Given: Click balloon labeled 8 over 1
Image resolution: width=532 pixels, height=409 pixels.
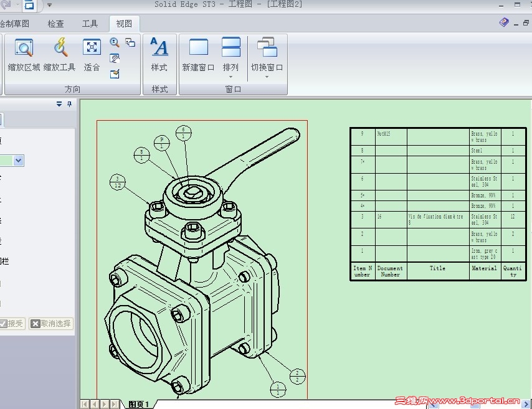Looking at the screenshot, I should (x=141, y=155).
